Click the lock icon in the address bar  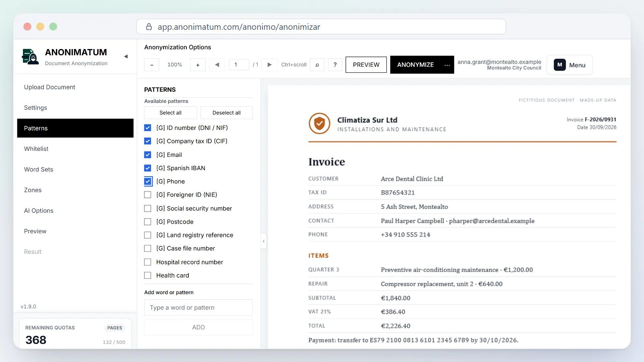click(149, 27)
